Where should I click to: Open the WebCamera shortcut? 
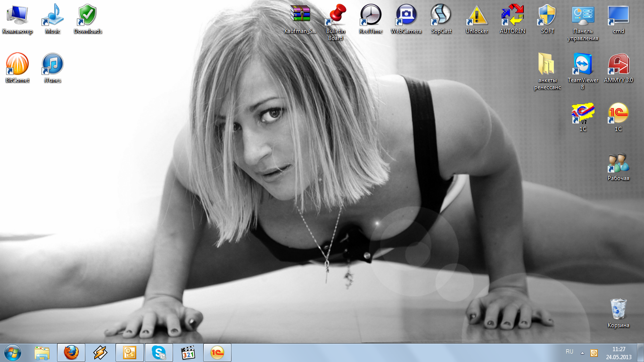pyautogui.click(x=406, y=19)
